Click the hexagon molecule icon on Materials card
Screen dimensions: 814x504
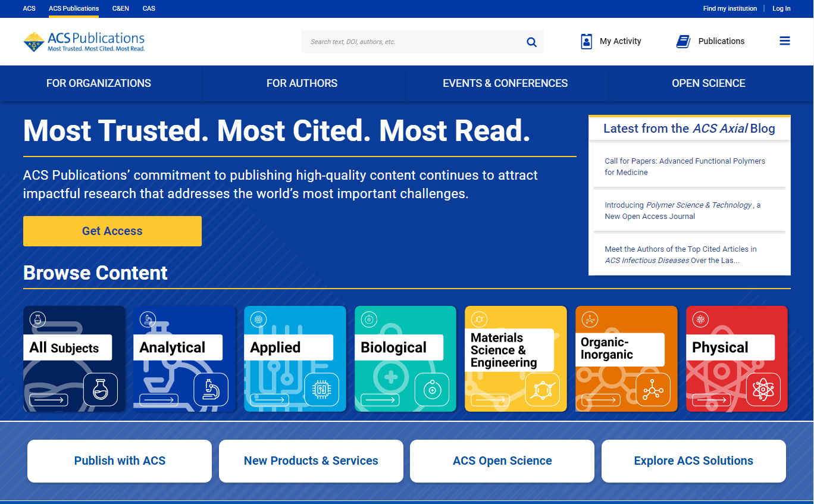[x=543, y=390]
